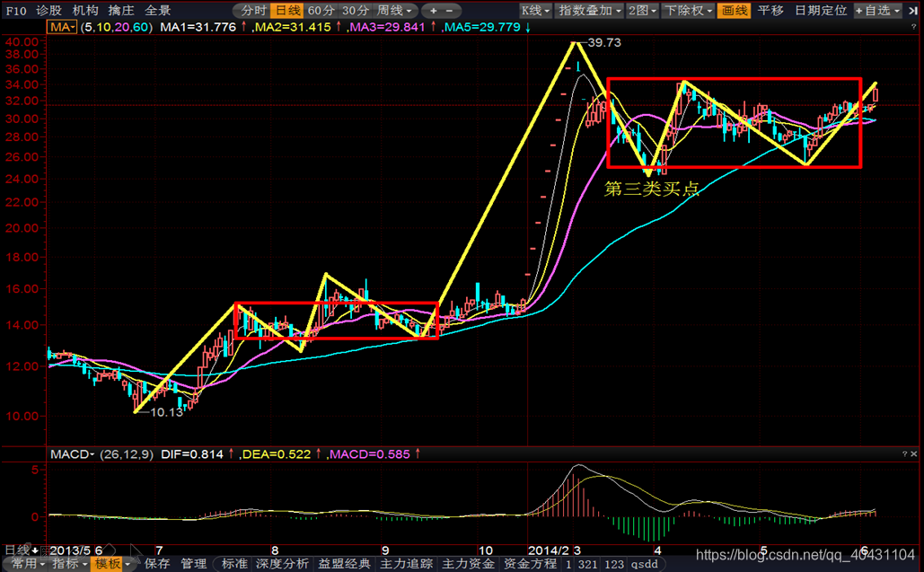Click the MA3=29.841 value label

386,27
